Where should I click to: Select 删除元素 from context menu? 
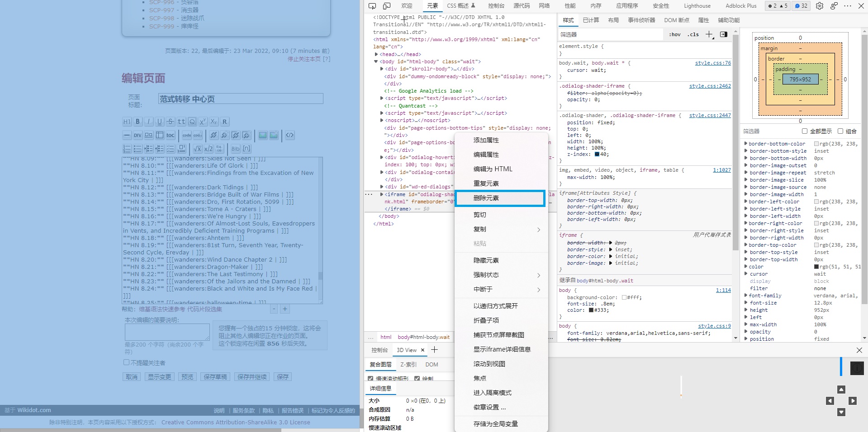click(x=500, y=198)
